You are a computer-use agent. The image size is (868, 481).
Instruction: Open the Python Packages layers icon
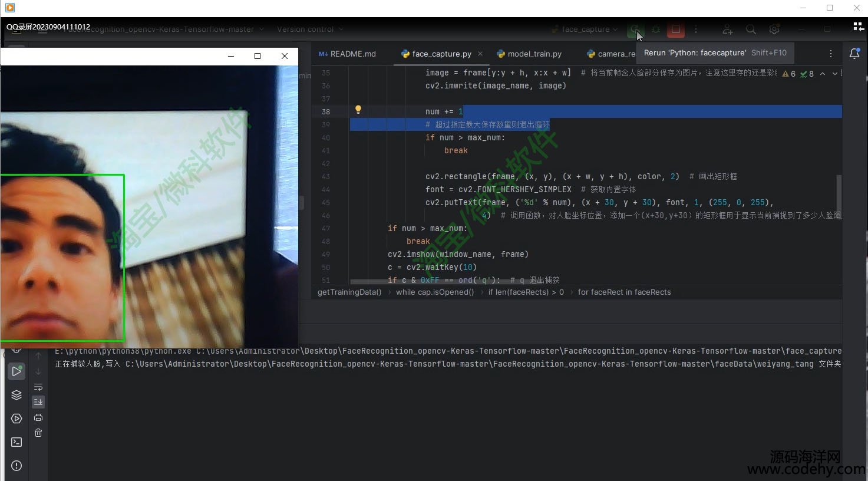point(16,395)
